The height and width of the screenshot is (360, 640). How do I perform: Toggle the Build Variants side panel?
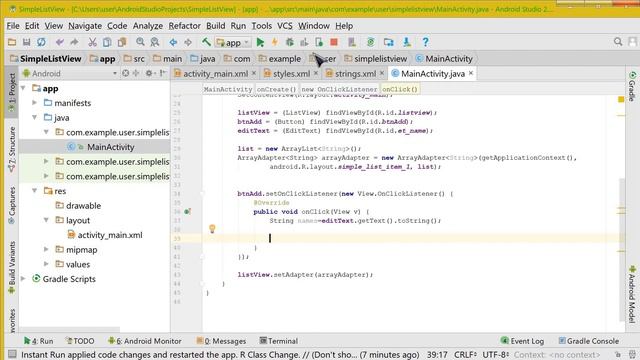[11, 267]
